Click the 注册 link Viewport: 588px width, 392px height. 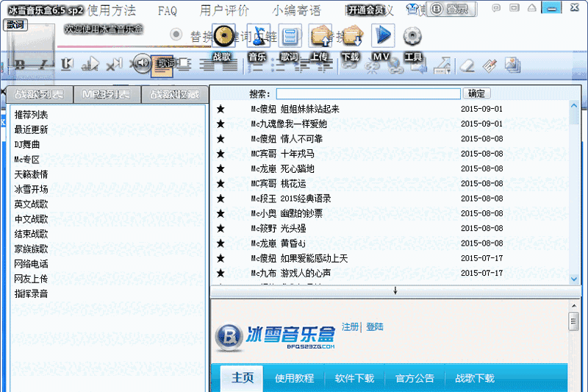tap(350, 327)
